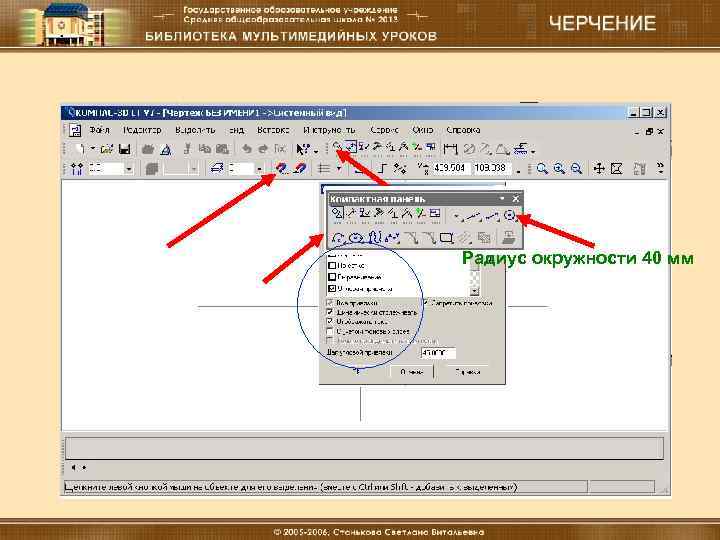Enable the Выравнивание snap checkbox
720x540 pixels.
coord(332,277)
